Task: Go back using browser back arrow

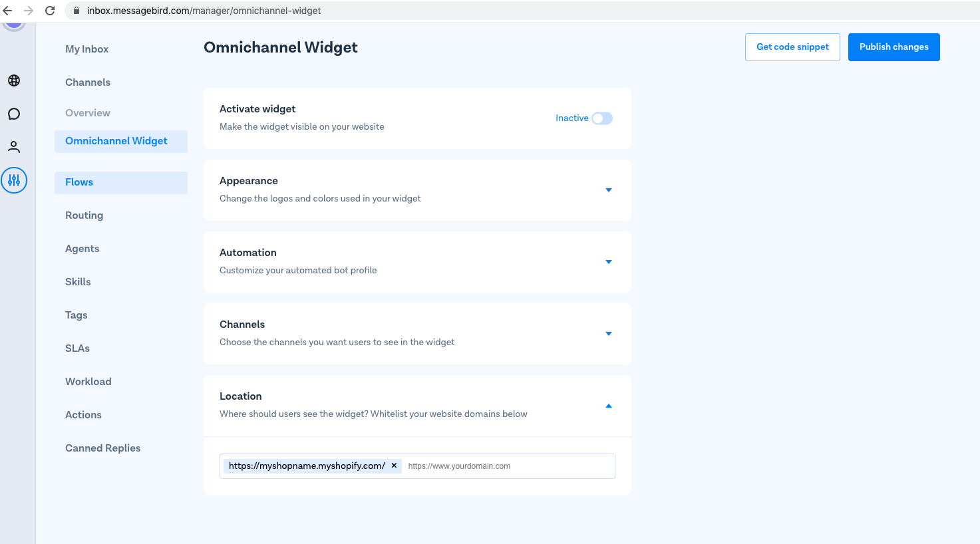Action: pos(8,11)
